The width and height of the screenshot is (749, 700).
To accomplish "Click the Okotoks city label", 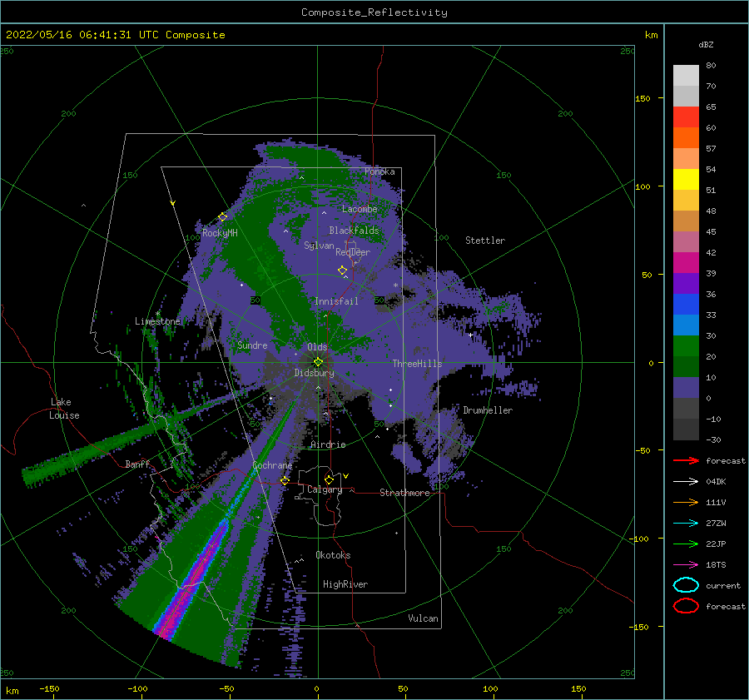I will click(333, 555).
